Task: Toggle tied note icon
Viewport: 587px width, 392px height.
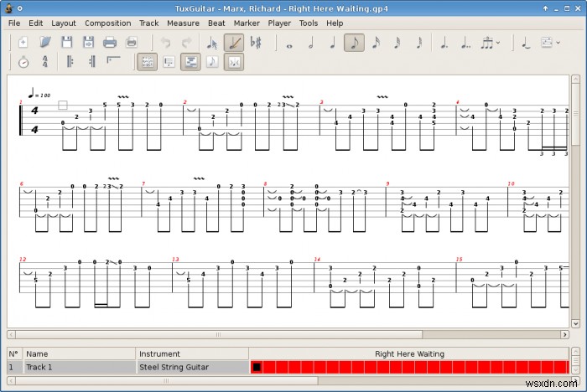Action: tap(526, 43)
